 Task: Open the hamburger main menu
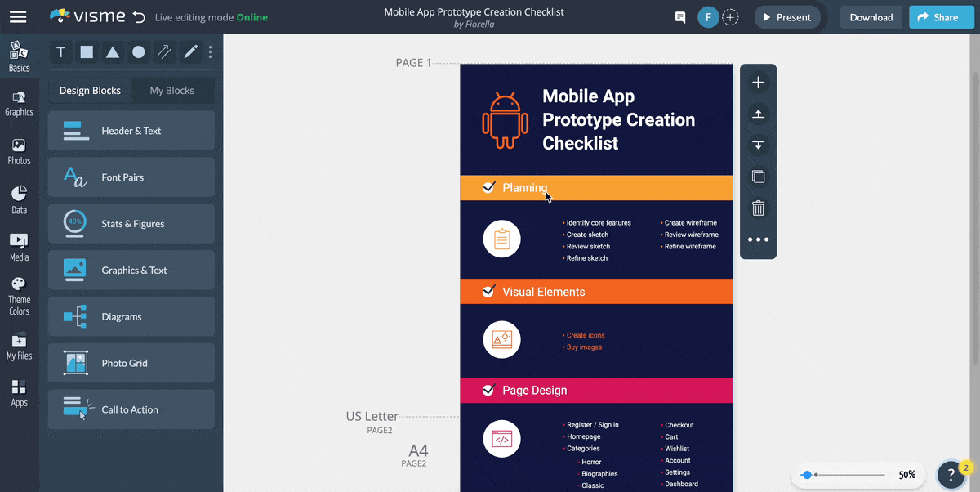[x=18, y=17]
